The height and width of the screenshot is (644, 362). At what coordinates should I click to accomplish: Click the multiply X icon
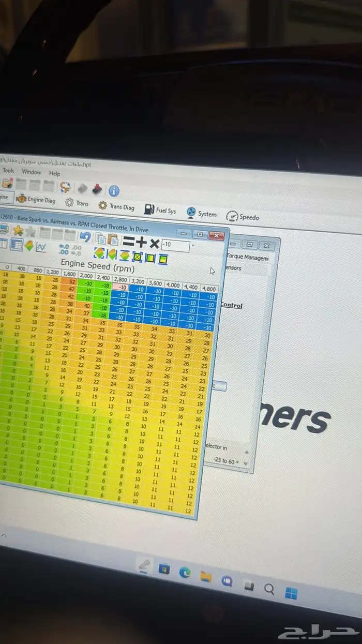coord(154,243)
